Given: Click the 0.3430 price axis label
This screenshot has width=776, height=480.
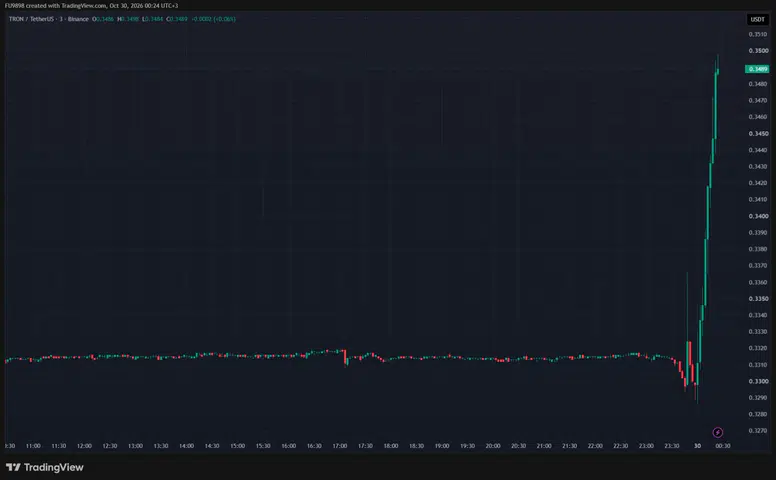Looking at the screenshot, I should (758, 166).
